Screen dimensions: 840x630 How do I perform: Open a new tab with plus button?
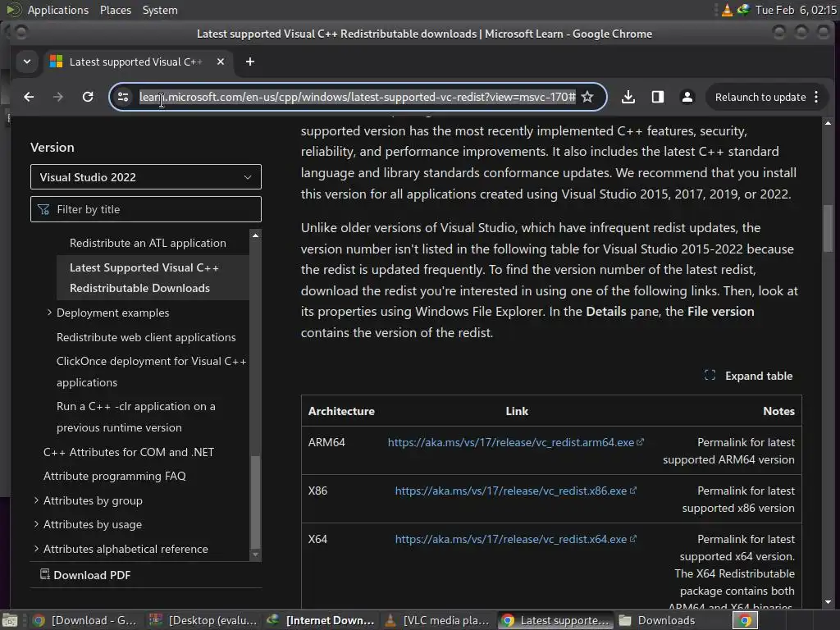[x=250, y=62]
